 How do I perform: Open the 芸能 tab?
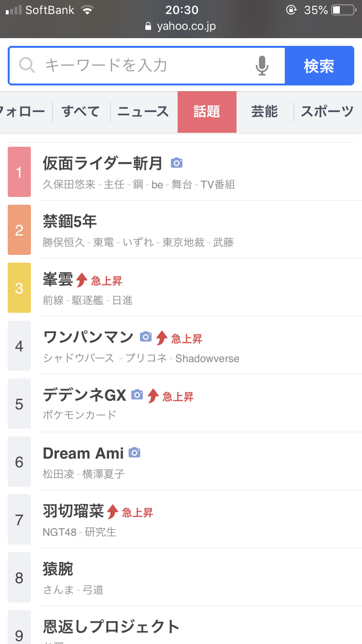[265, 112]
